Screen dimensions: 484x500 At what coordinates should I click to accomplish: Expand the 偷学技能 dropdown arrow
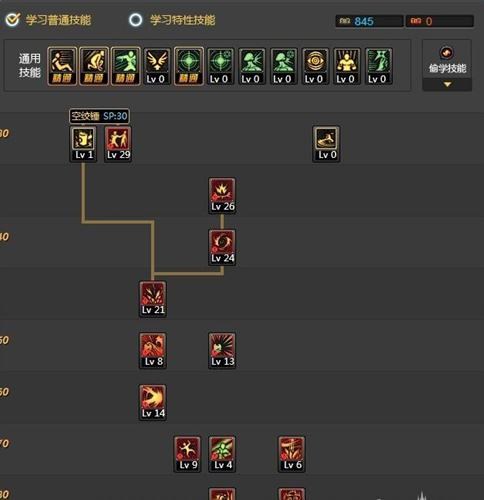pyautogui.click(x=447, y=85)
